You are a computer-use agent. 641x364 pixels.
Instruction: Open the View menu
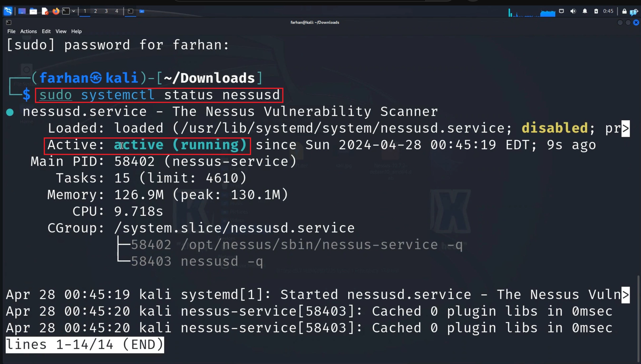61,31
